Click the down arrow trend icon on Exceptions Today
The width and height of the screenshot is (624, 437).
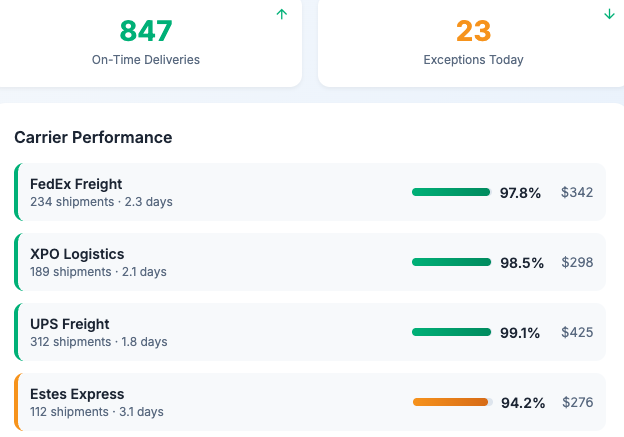click(x=609, y=14)
